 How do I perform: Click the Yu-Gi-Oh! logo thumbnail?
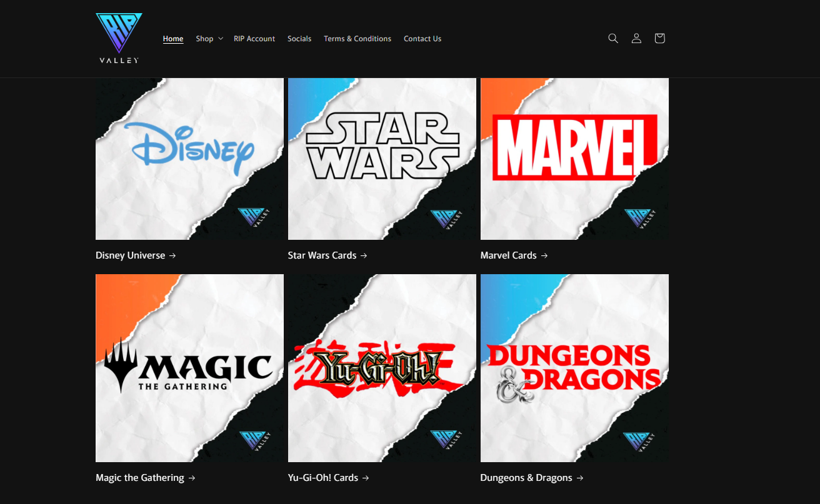[x=382, y=368]
